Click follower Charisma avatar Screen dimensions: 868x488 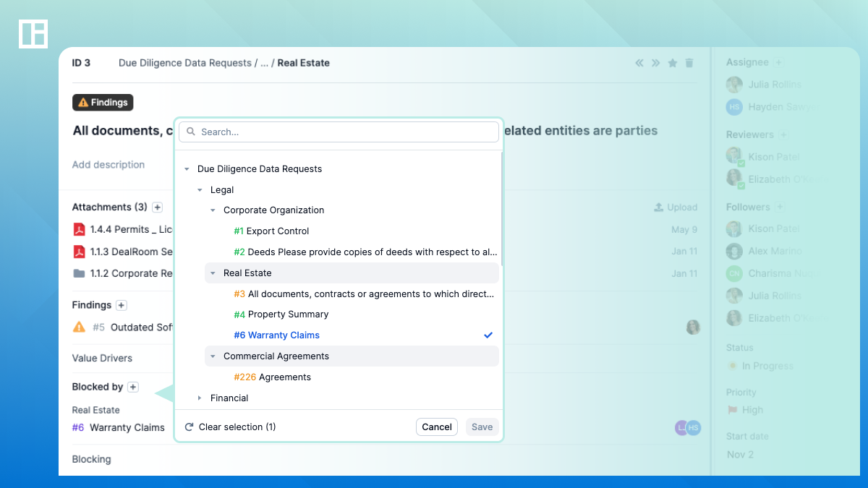tap(734, 273)
